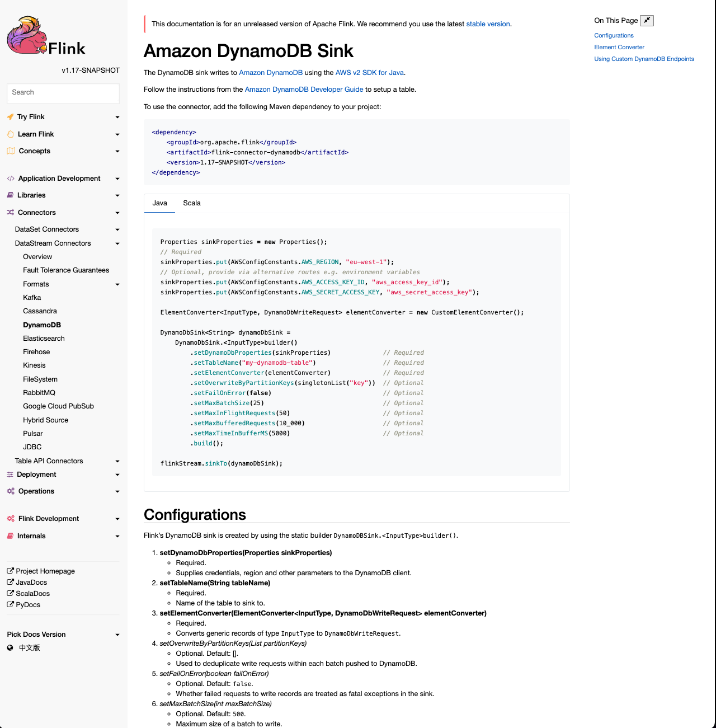Image resolution: width=716 pixels, height=728 pixels.
Task: Open the JDBC connector page
Action: 32,447
